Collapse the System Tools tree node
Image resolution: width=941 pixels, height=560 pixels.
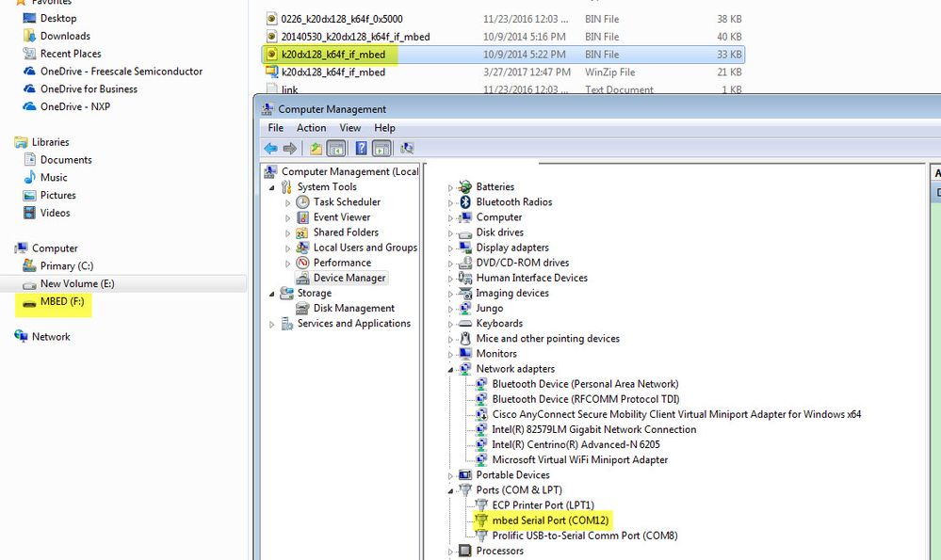click(x=272, y=187)
